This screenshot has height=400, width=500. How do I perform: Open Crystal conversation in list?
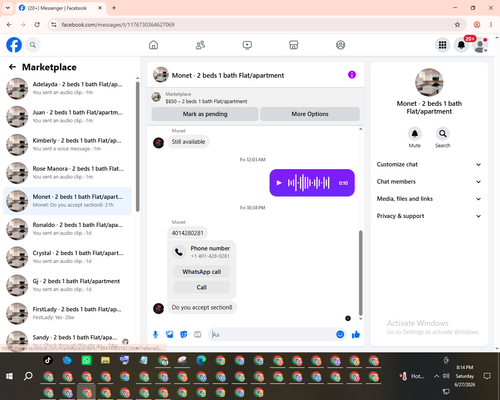pyautogui.click(x=68, y=257)
